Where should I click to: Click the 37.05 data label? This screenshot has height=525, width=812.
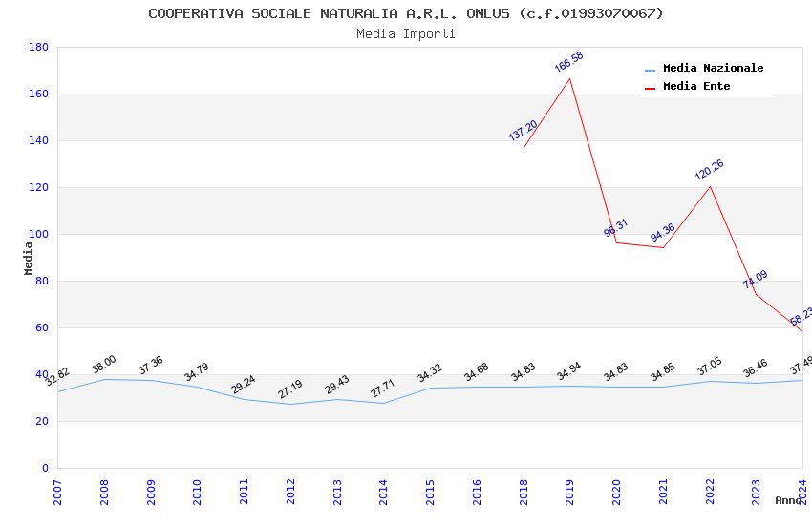[x=709, y=367]
